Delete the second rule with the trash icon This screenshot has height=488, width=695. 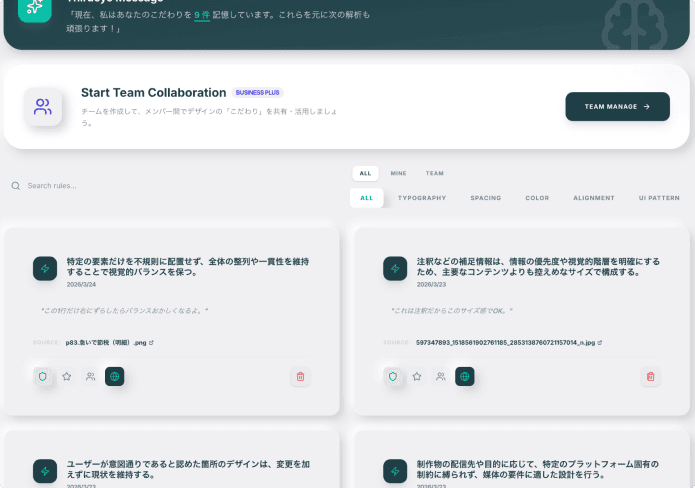[651, 376]
